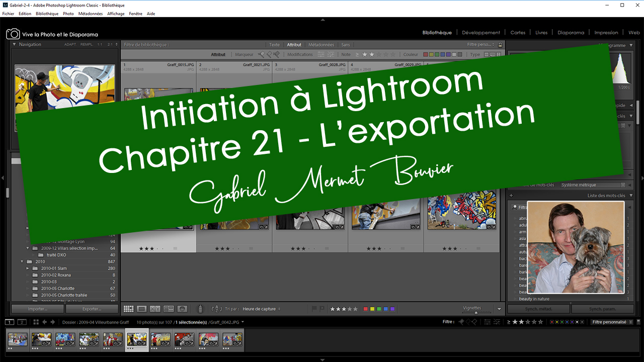This screenshot has width=644, height=362.
Task: Open People face view
Action: [x=182, y=309]
